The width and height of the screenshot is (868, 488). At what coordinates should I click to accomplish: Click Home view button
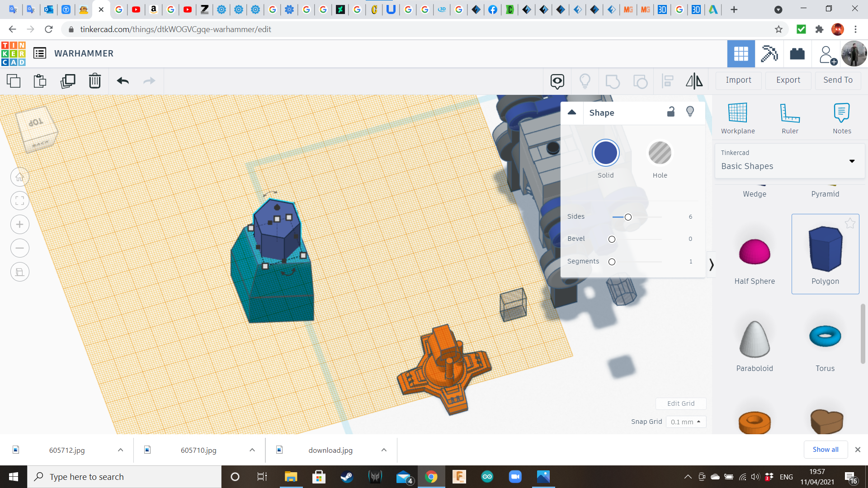coord(20,177)
